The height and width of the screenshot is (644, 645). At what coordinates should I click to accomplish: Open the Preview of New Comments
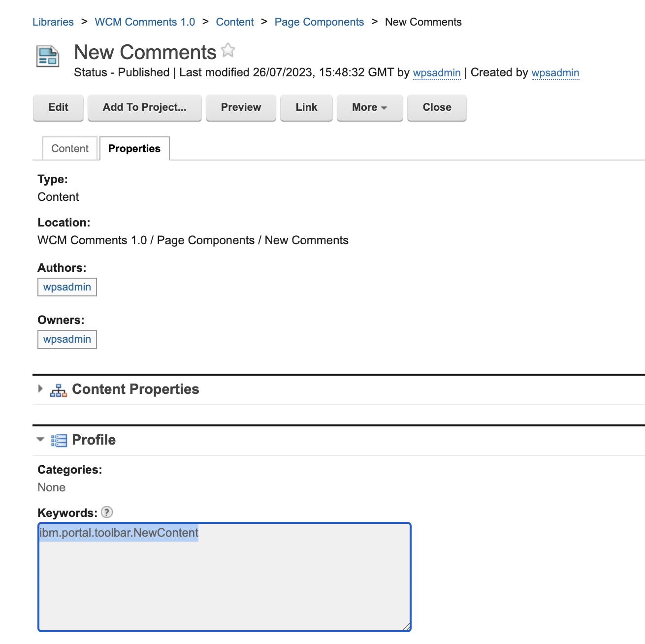coord(241,107)
